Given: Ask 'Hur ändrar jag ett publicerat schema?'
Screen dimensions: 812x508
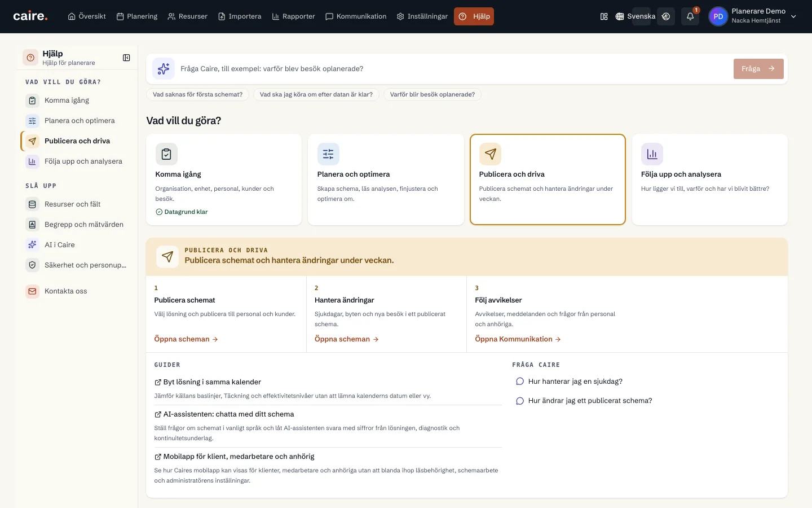Looking at the screenshot, I should click(584, 401).
